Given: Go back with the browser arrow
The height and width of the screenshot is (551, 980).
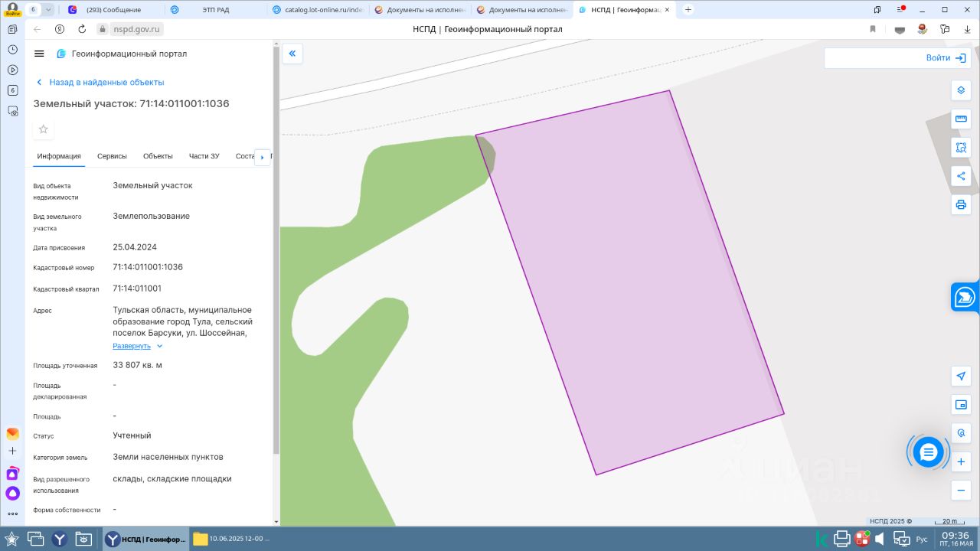Looking at the screenshot, I should pyautogui.click(x=37, y=29).
